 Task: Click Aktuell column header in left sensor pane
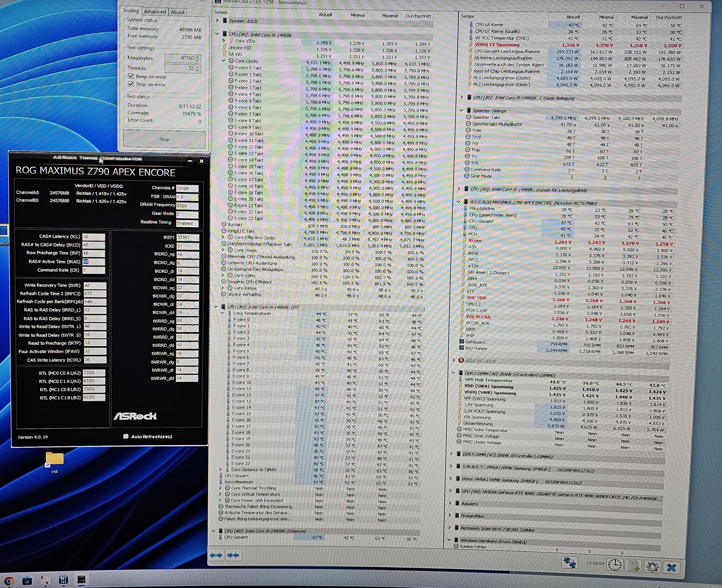[325, 15]
